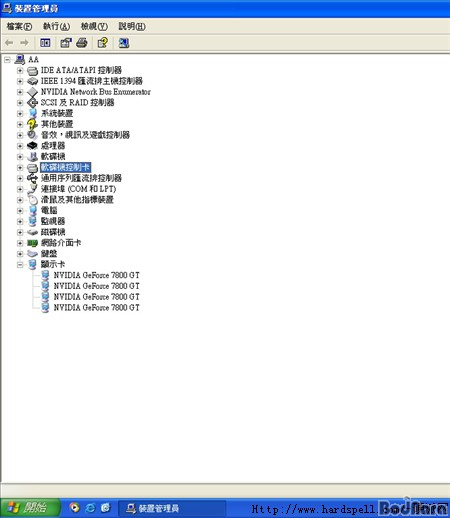Scan for hardware changes toolbar icon
450x518 pixels.
point(124,43)
